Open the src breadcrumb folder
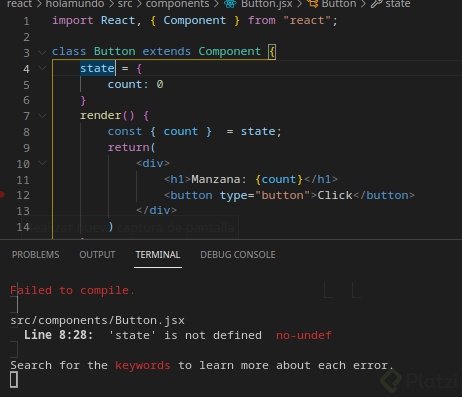462x397 pixels. tap(125, 4)
